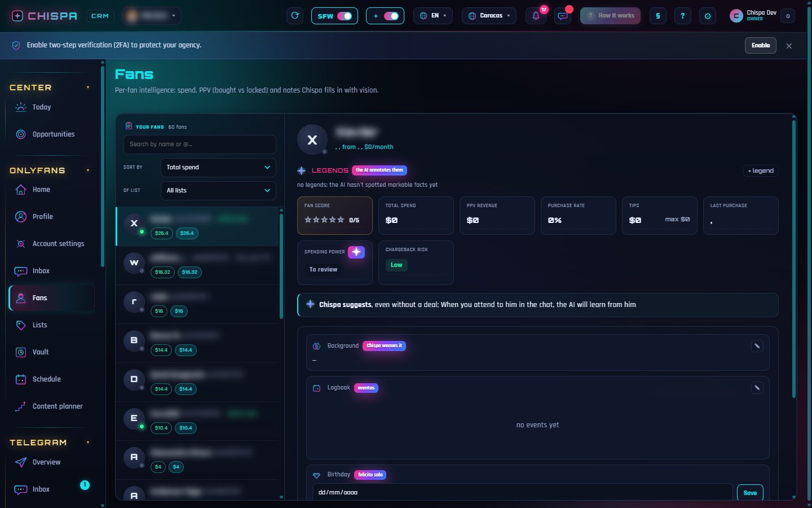Collapse the ONLYFANS sidebar section

point(88,170)
